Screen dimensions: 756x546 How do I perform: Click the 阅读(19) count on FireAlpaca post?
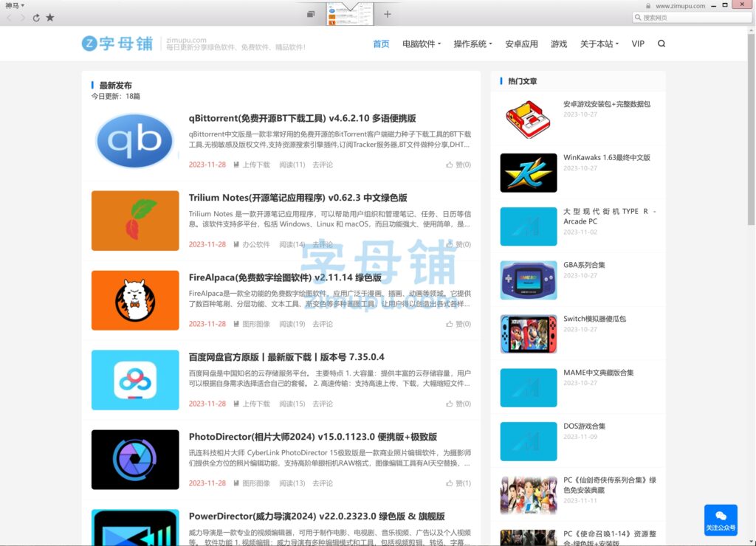pos(292,324)
